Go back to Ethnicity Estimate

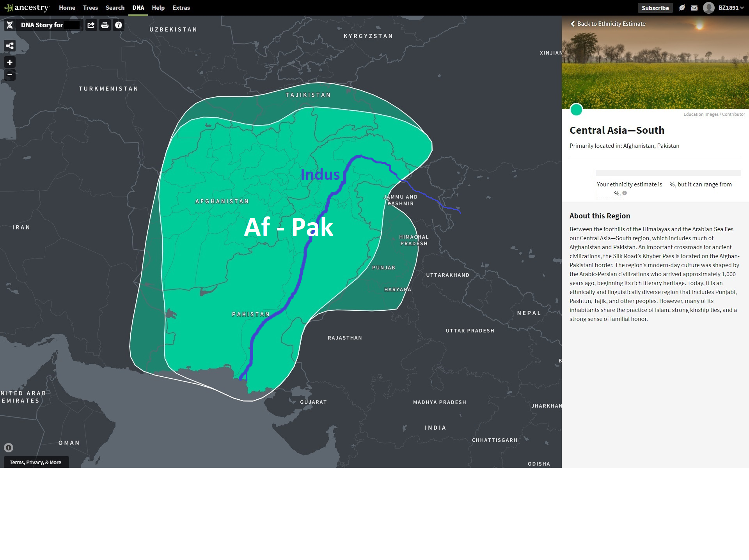pos(608,24)
